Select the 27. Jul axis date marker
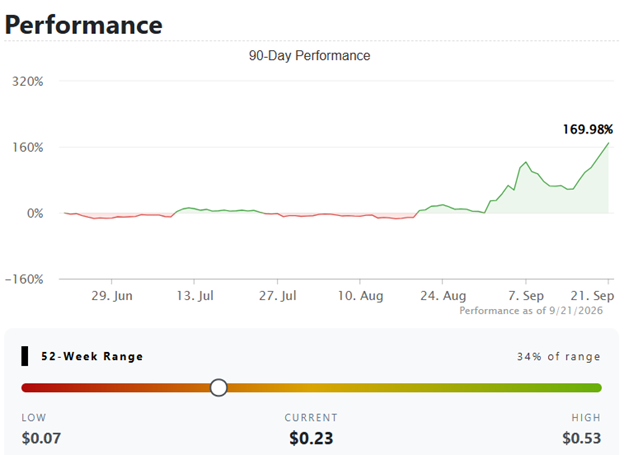This screenshot has height=455, width=624. pyautogui.click(x=277, y=296)
